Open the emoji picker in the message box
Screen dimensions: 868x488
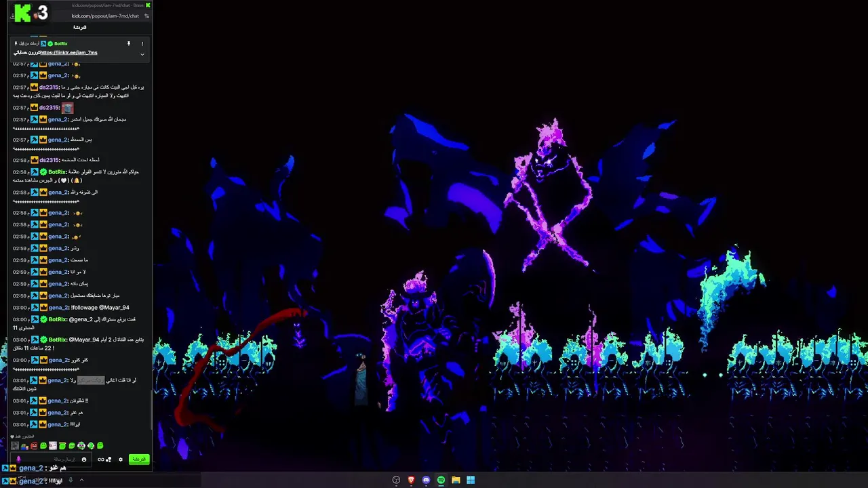(x=84, y=460)
